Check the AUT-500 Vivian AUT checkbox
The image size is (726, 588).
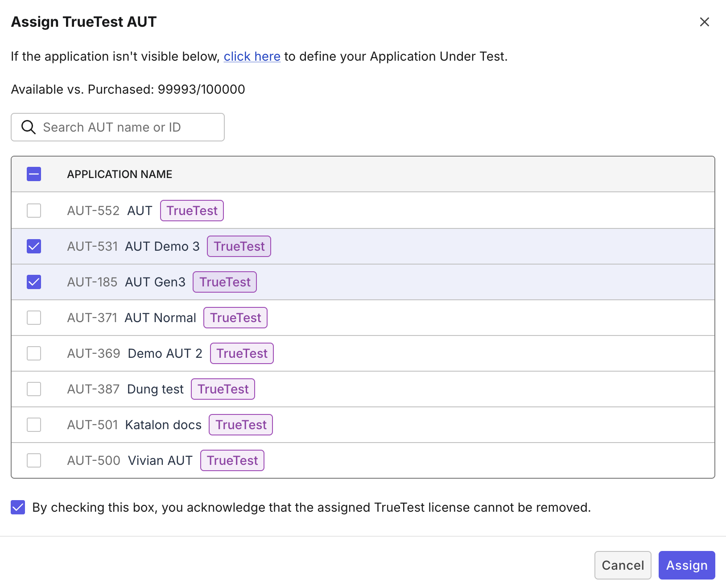click(34, 460)
